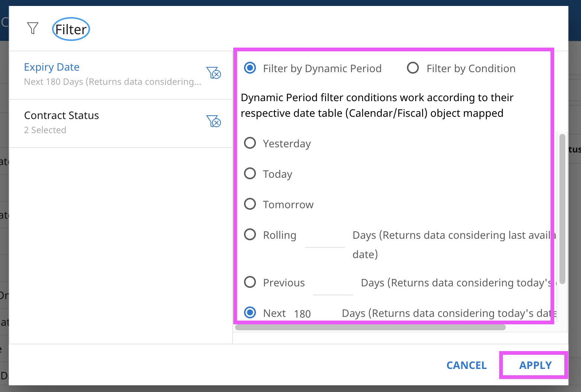Select Filter by Condition radio
The width and height of the screenshot is (581, 392).
tap(413, 68)
